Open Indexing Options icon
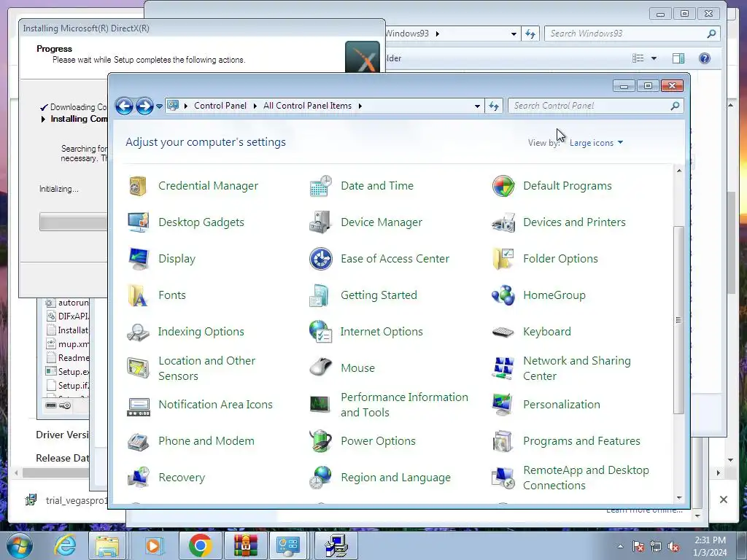Viewport: 747px width, 560px height. (x=138, y=332)
